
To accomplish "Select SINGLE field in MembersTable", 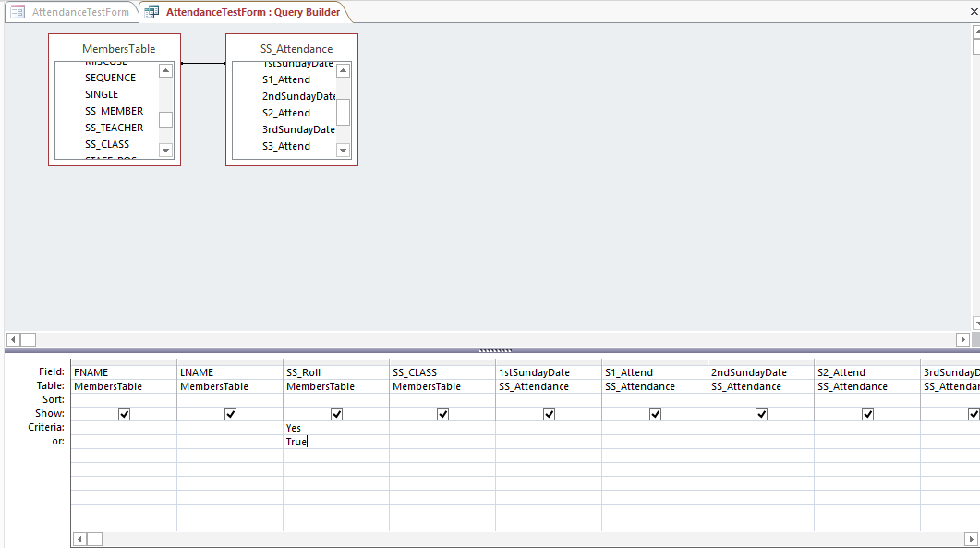I will click(102, 94).
